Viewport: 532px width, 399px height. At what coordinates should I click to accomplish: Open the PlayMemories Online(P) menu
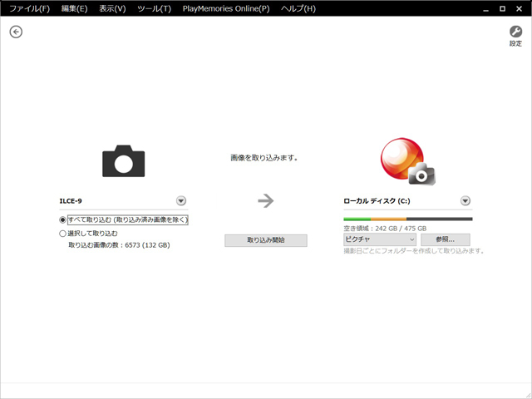pyautogui.click(x=226, y=8)
